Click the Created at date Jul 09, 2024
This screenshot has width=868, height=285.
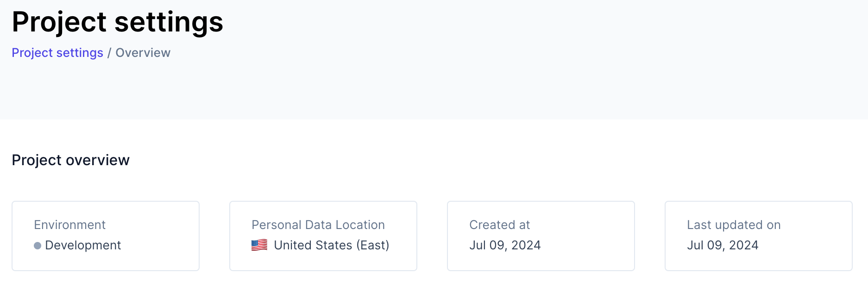(x=505, y=245)
